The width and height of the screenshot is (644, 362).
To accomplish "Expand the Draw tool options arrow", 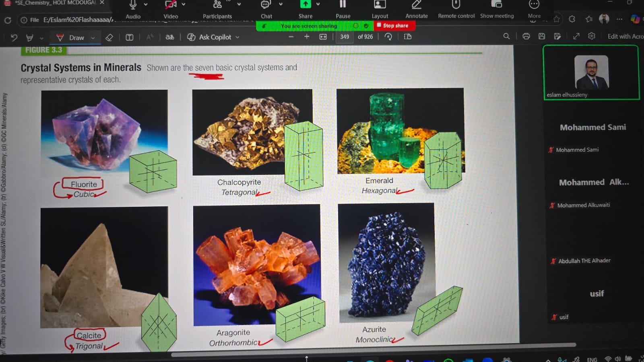I will click(x=93, y=38).
